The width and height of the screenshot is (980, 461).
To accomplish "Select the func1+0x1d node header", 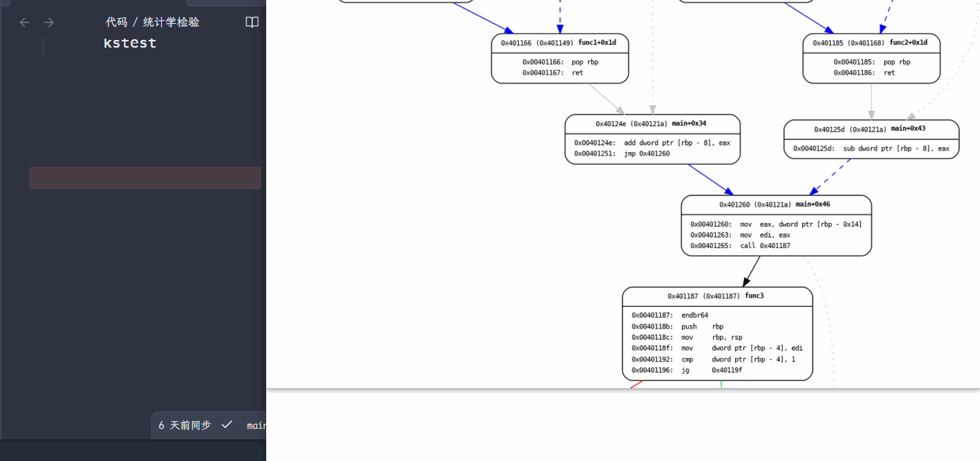I will point(559,43).
